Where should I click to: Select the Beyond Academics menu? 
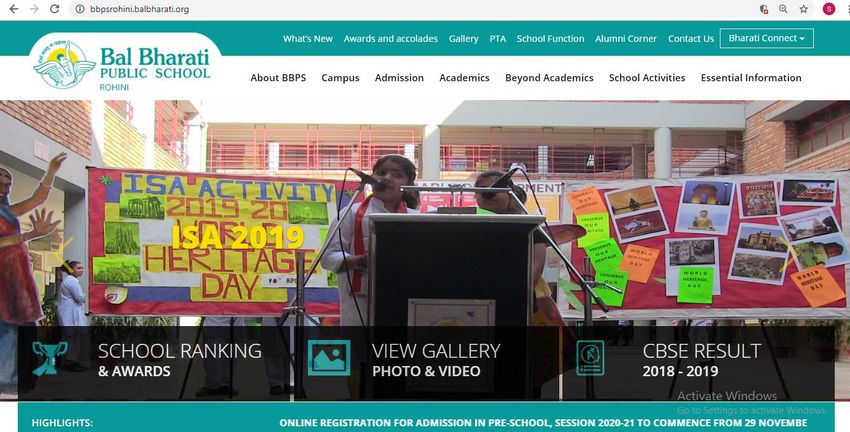[549, 78]
